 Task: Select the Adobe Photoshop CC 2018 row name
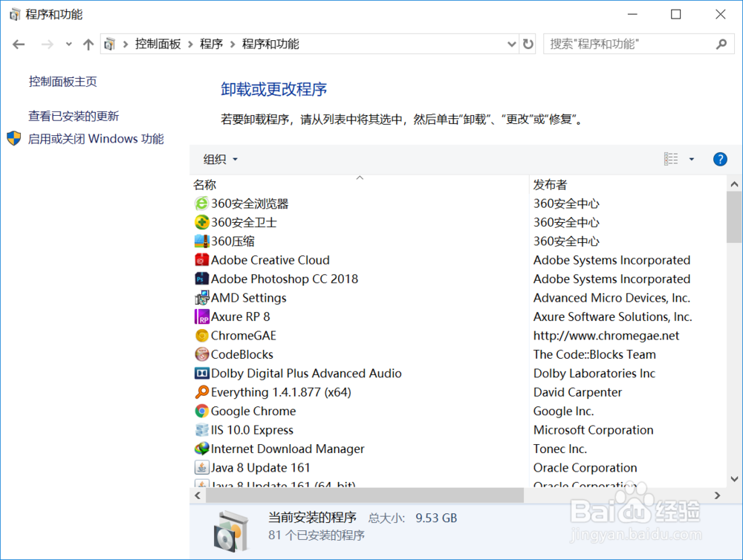[x=285, y=279]
